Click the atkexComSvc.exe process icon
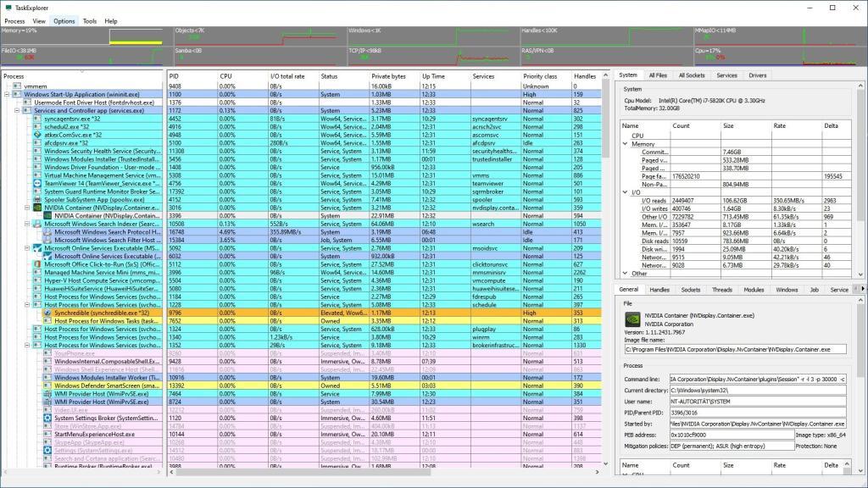 pos(37,135)
